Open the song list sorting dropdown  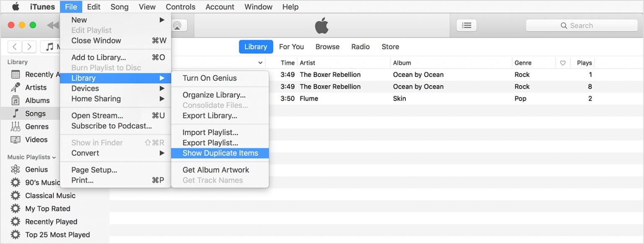(x=260, y=62)
